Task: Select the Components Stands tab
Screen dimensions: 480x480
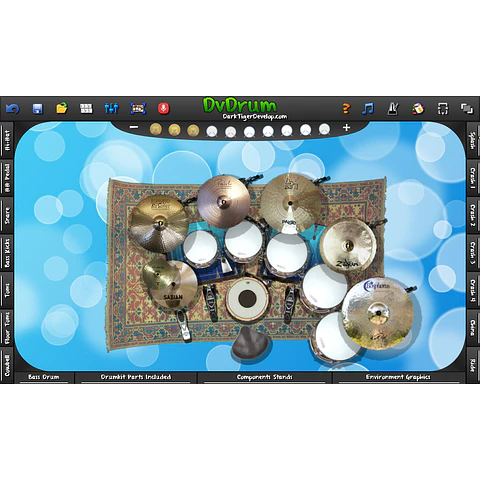Action: [265, 377]
